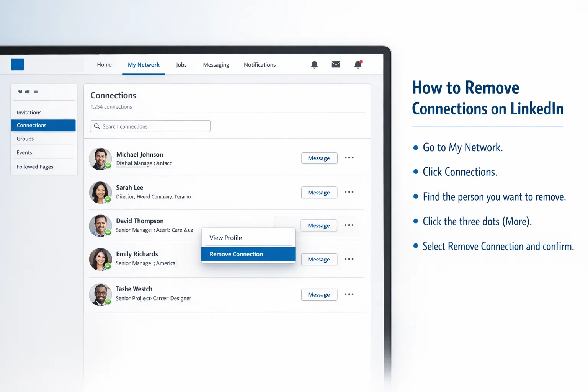Open the notifications bell icon
The width and height of the screenshot is (588, 392).
point(314,64)
